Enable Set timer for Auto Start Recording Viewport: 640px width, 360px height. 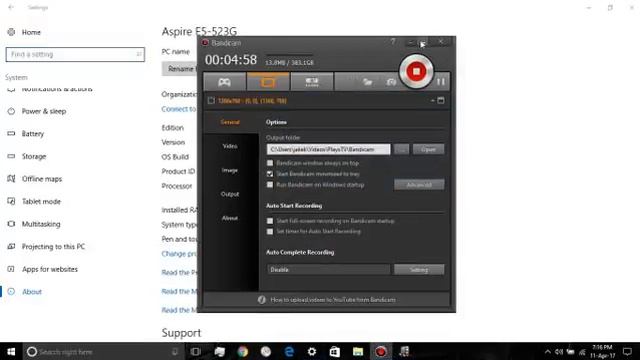point(270,231)
